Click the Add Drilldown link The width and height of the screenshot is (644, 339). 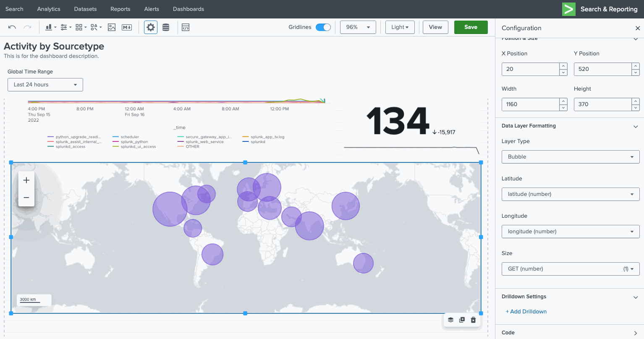[x=526, y=312]
